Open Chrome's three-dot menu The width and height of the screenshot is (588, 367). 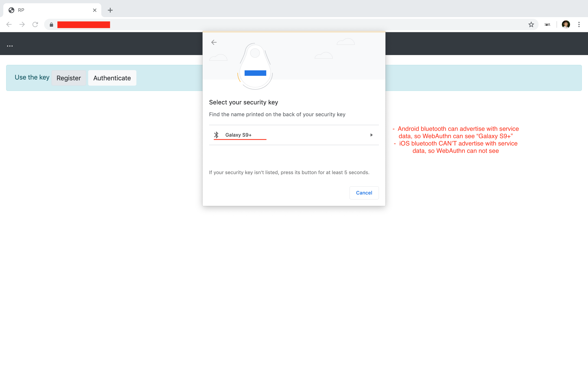point(579,24)
